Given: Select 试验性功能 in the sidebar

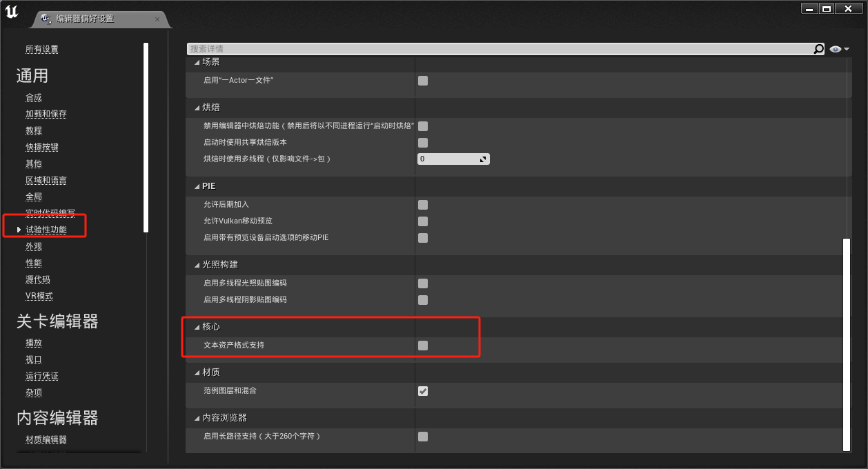Looking at the screenshot, I should pyautogui.click(x=46, y=230).
